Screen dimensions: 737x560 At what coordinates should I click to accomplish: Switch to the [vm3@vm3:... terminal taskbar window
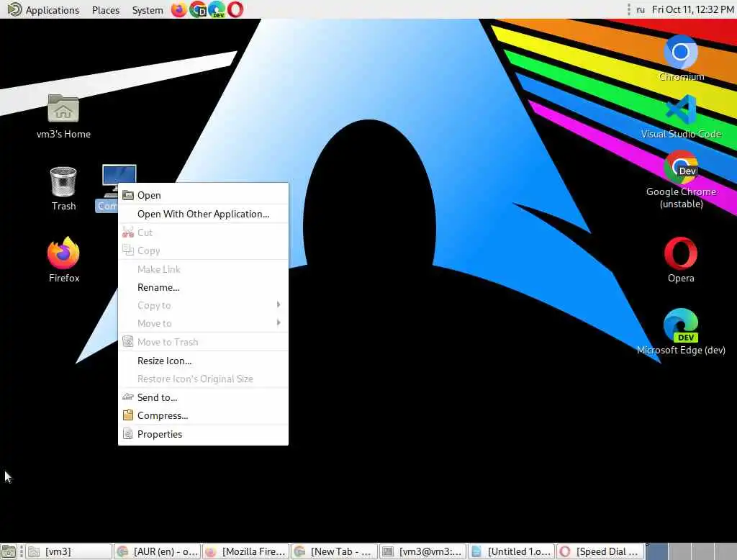pos(423,551)
